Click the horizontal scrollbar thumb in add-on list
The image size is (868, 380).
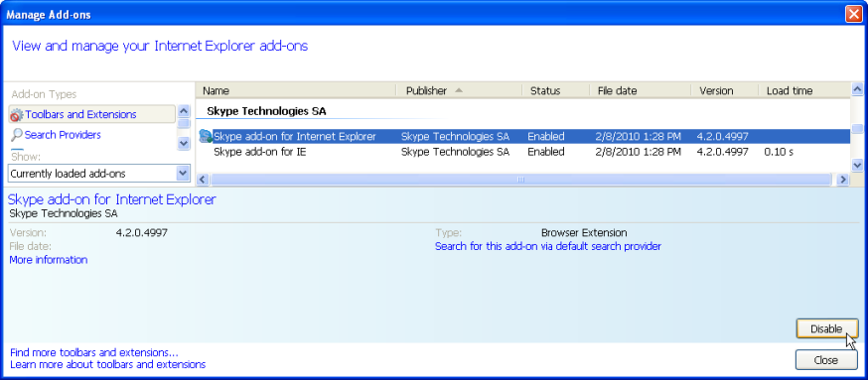[520, 180]
